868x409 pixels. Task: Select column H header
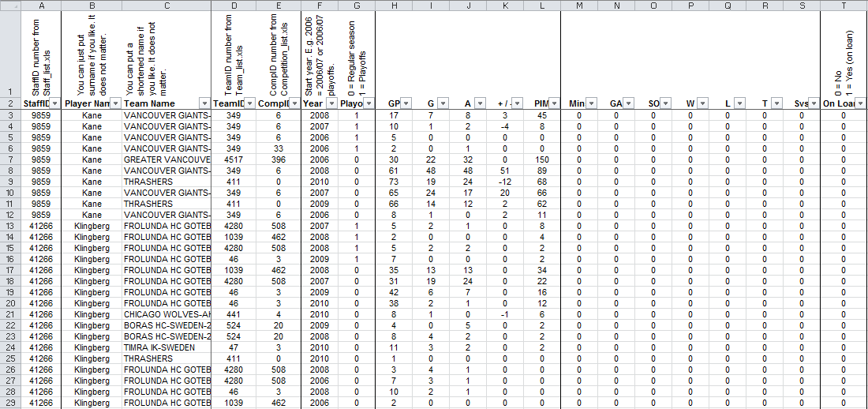click(394, 5)
